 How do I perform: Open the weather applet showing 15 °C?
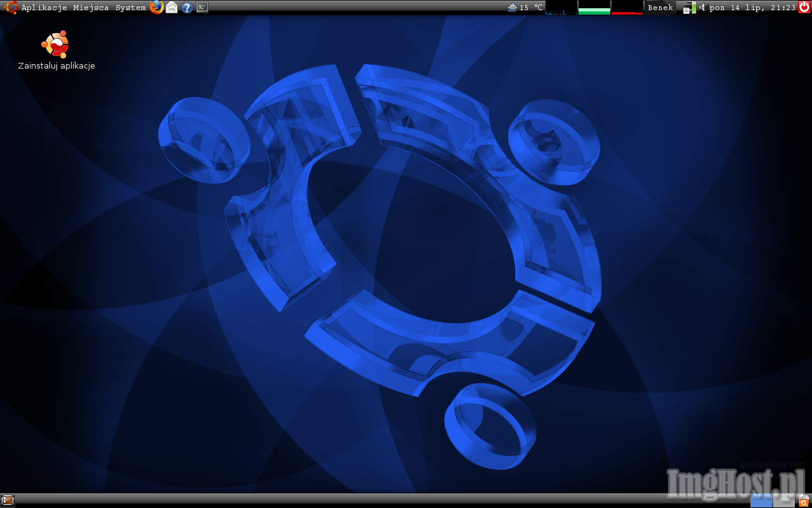pyautogui.click(x=525, y=8)
